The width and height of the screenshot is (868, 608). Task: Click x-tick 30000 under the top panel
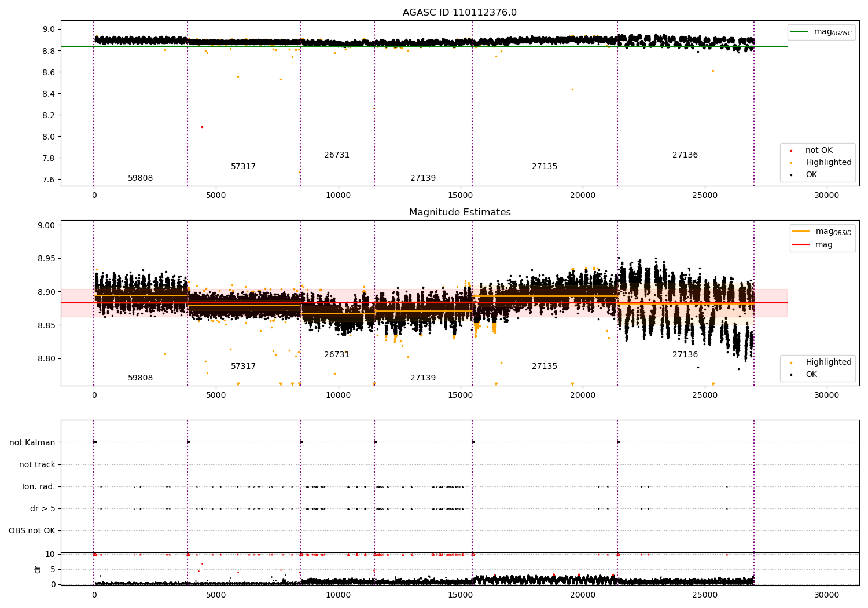click(827, 196)
